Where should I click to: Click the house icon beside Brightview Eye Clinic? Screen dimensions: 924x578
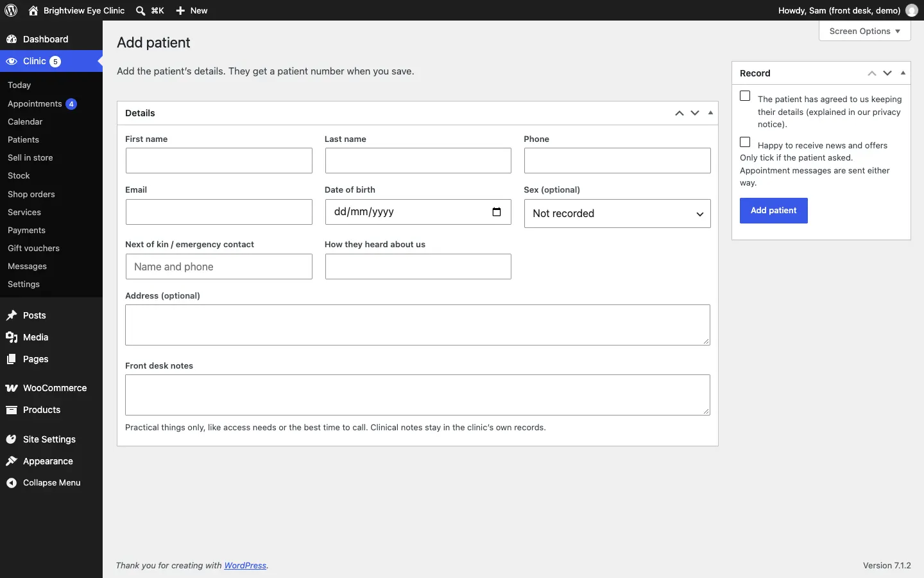(33, 10)
